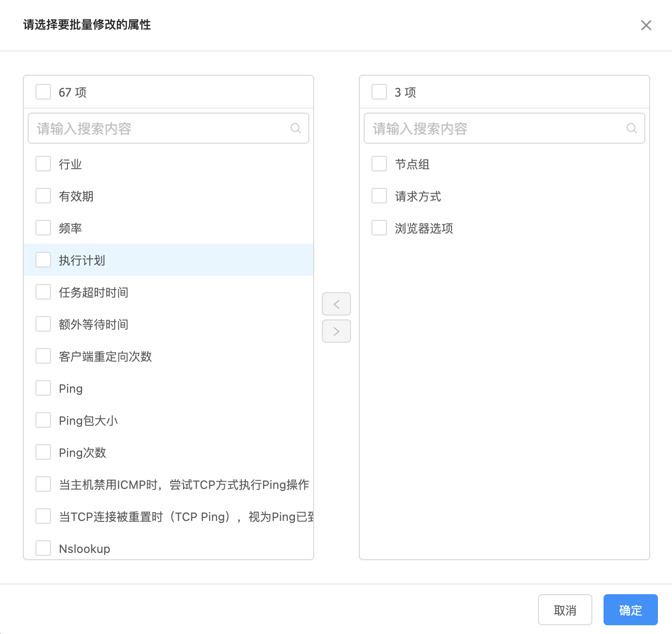The height and width of the screenshot is (634, 672).
Task: Close the batch modify attributes dialog
Action: tap(646, 25)
